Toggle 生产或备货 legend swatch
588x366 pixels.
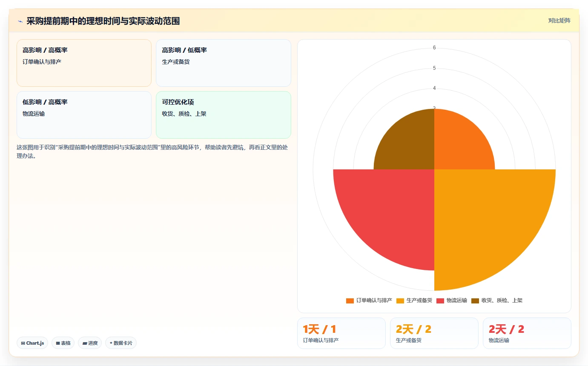click(400, 300)
